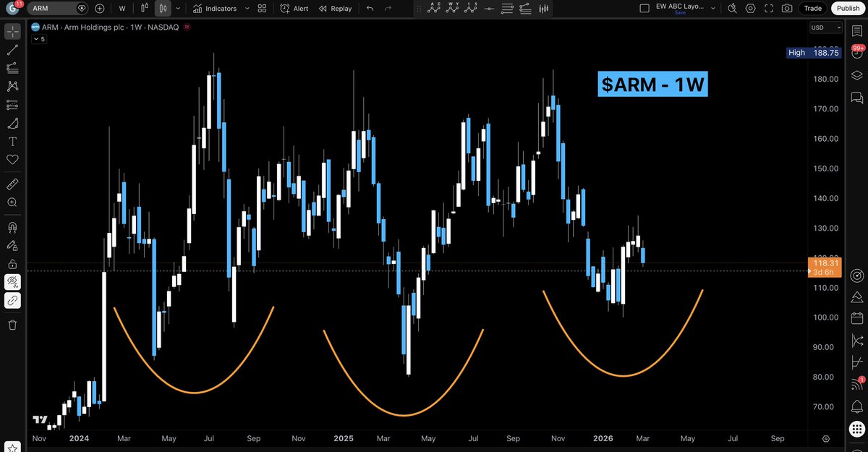Add symbol with the compare plus icon
The image size is (868, 452).
100,9
